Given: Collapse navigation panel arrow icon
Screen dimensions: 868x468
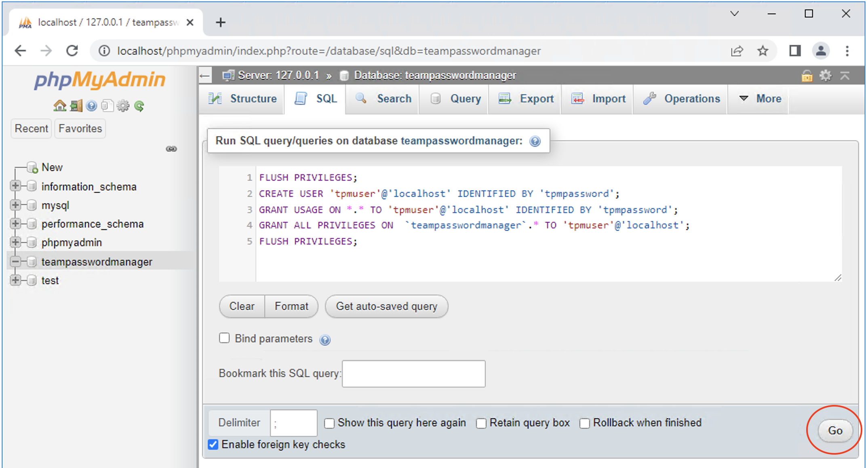Looking at the screenshot, I should [x=205, y=76].
